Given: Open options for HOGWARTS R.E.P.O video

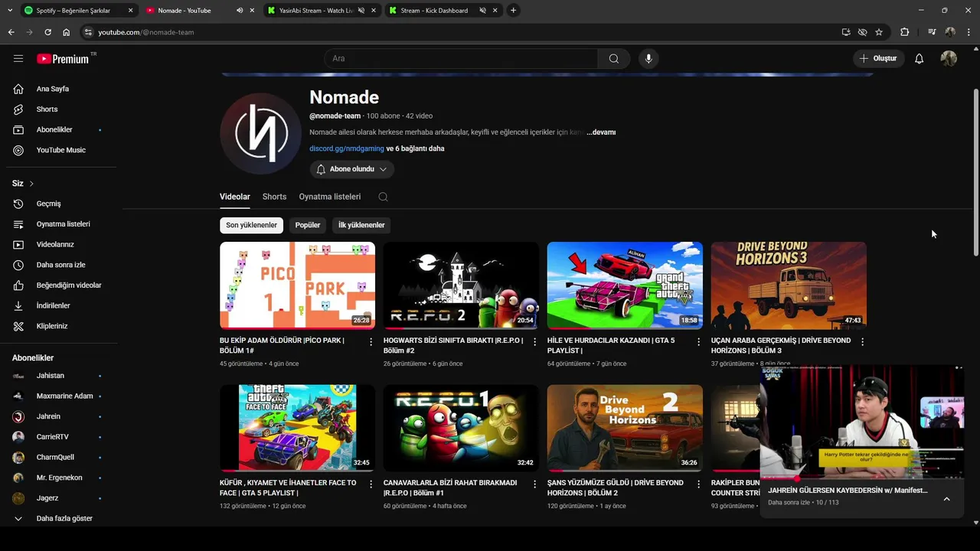Looking at the screenshot, I should [535, 342].
